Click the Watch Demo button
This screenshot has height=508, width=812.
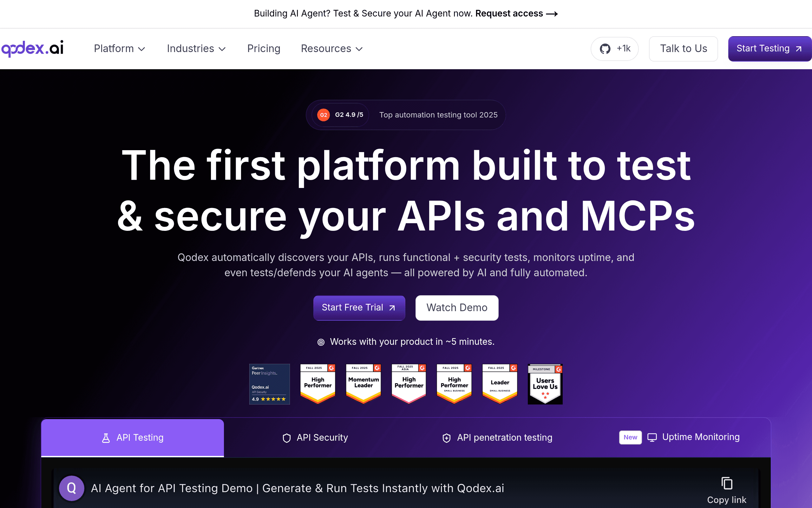tap(457, 308)
